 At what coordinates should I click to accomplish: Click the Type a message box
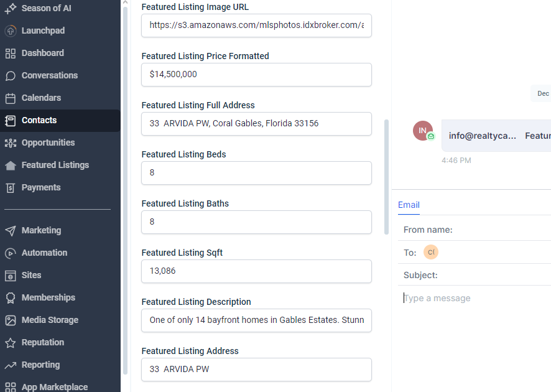(473, 298)
